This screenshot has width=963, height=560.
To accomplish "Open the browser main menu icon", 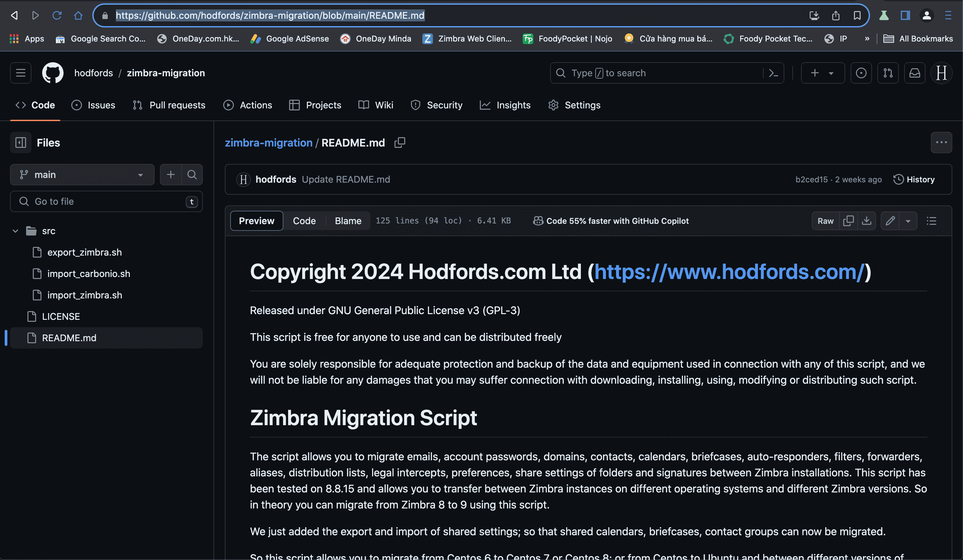I will [948, 15].
